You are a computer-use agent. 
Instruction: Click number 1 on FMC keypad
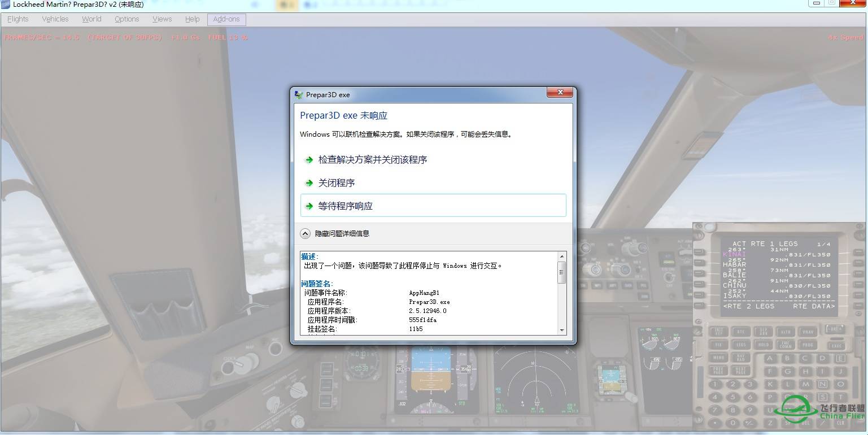715,384
